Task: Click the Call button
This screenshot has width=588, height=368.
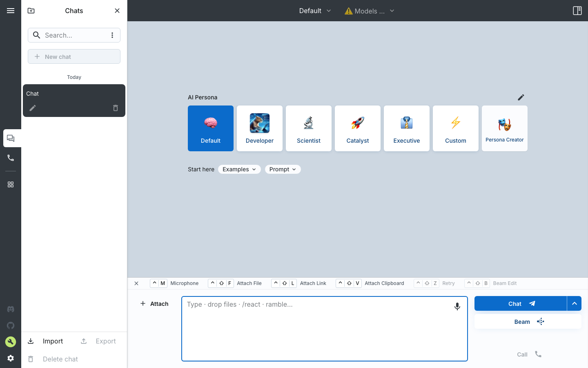Action: (528, 355)
